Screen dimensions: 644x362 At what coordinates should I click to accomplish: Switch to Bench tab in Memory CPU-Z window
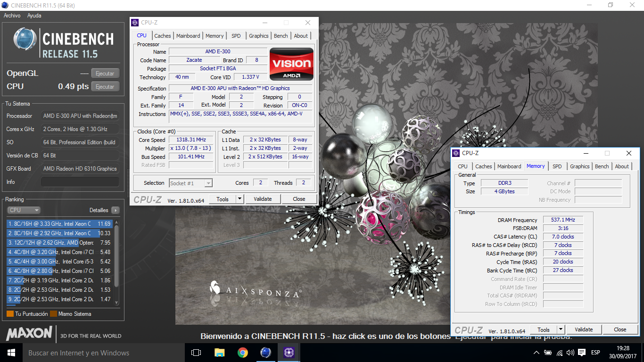click(602, 166)
